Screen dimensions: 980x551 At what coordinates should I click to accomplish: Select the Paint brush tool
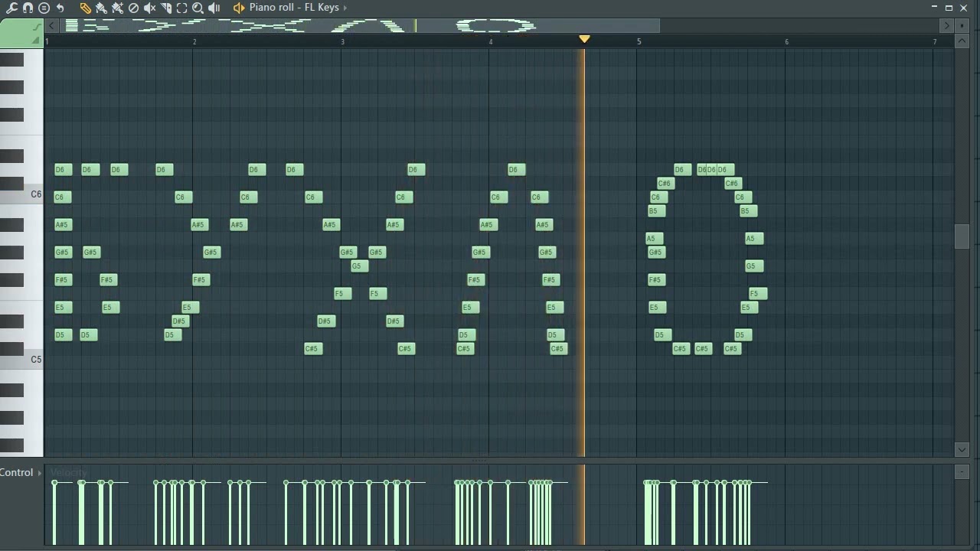pos(101,8)
